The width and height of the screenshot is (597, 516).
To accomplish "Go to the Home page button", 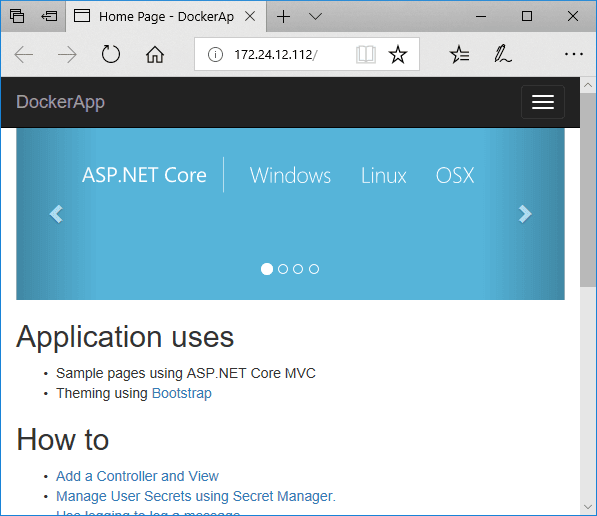I will 155,54.
